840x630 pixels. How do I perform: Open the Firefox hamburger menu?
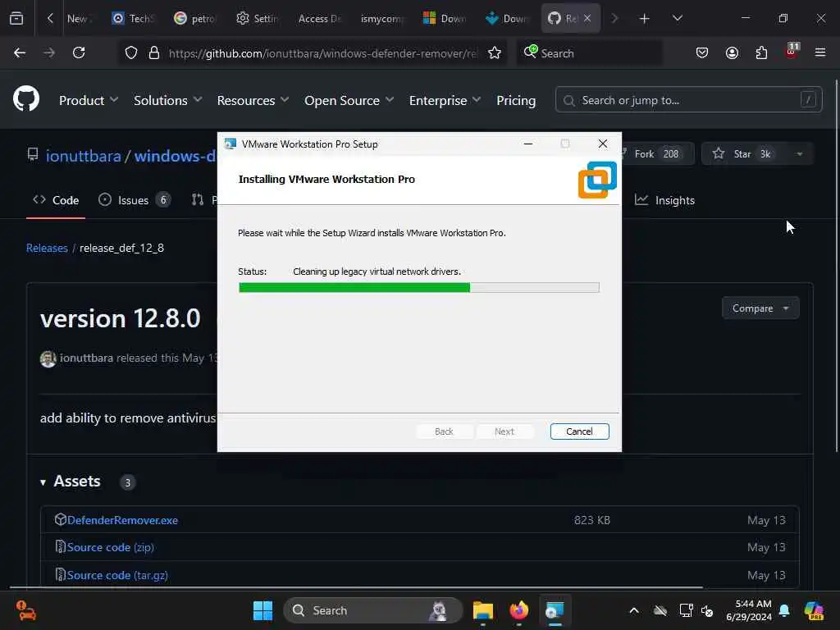pyautogui.click(x=819, y=53)
